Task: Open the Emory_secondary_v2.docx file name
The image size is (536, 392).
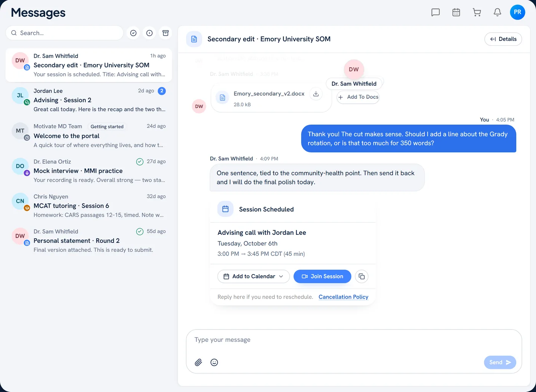Action: coord(269,94)
